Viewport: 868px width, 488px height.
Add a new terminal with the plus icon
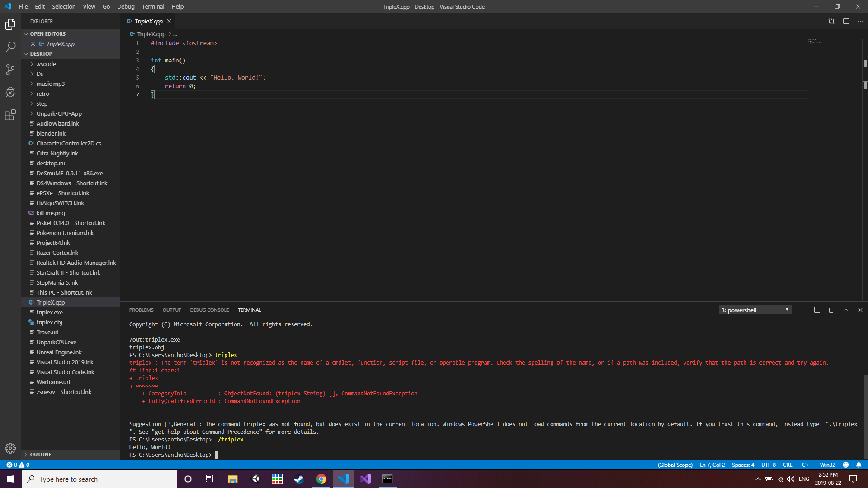[x=802, y=310]
